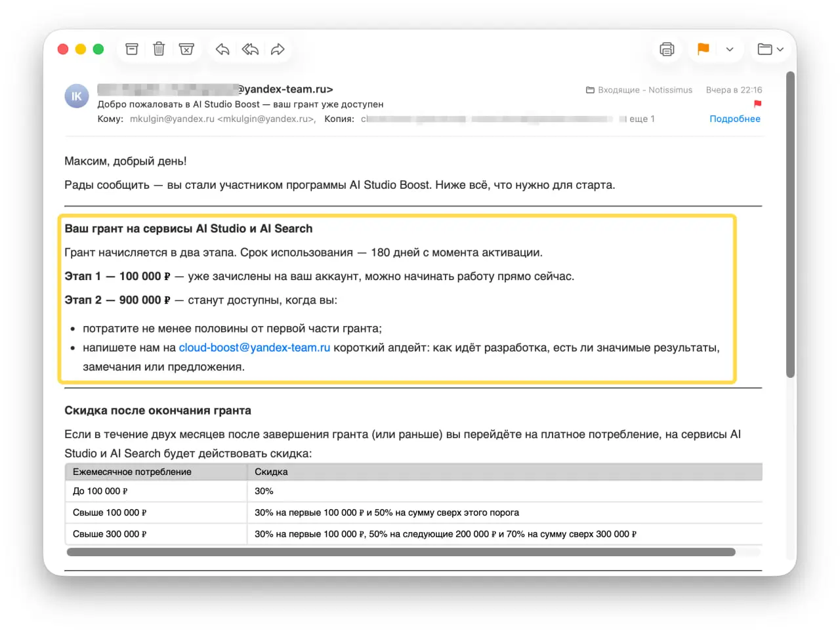840x633 pixels.
Task: Minimize window with the yellow button
Action: 81,49
